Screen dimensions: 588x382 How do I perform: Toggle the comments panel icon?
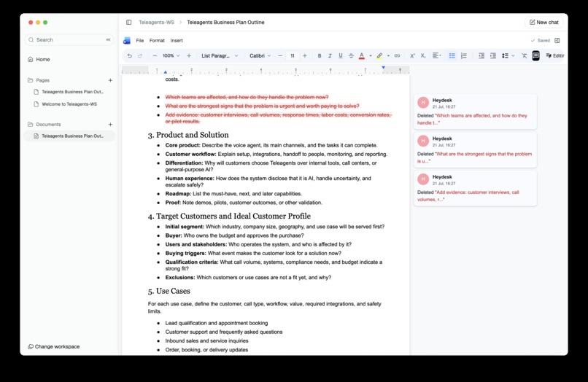click(536, 55)
